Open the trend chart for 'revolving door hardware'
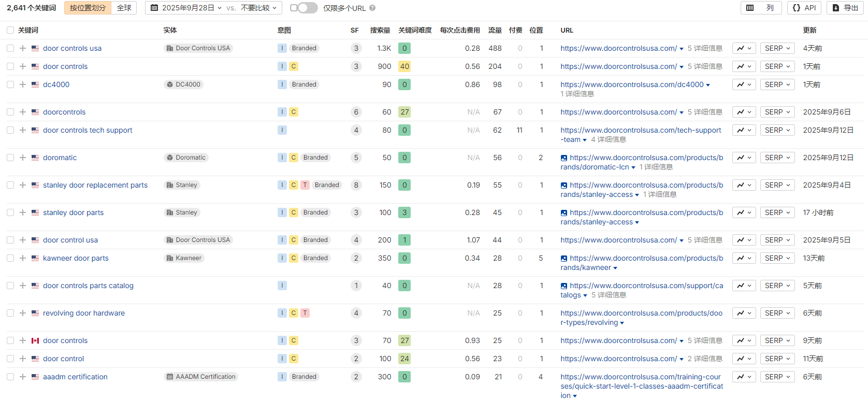Viewport: 868px width, 399px height. (744, 313)
